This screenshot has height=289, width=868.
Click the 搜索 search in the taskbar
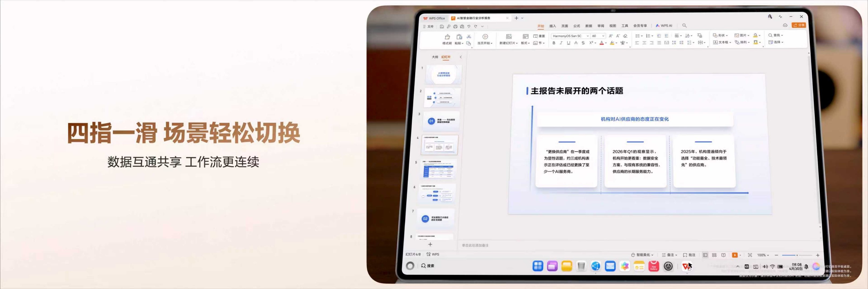coord(428,266)
